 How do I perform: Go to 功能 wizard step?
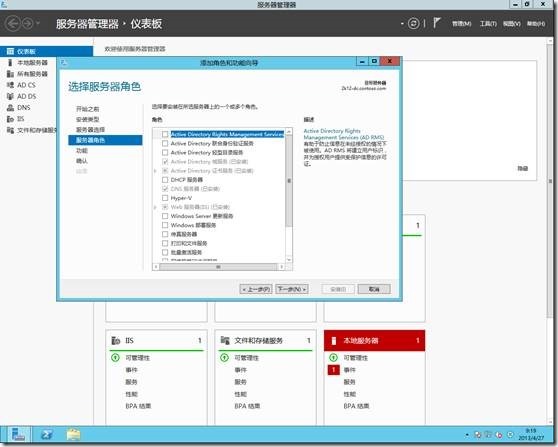[x=82, y=151]
